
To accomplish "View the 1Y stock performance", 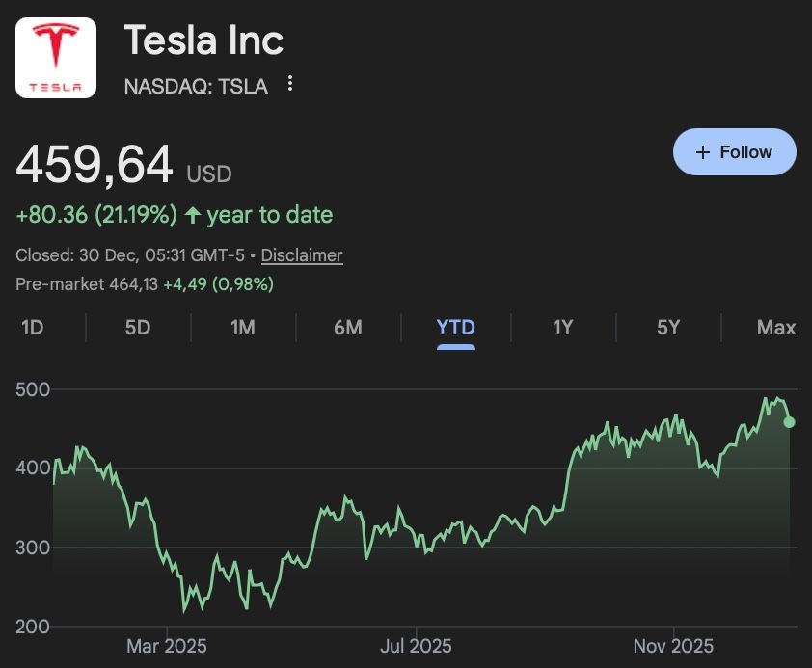I will (x=562, y=328).
